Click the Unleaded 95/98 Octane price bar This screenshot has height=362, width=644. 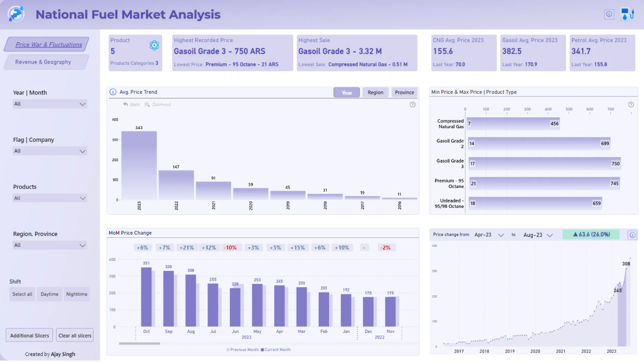pos(535,203)
